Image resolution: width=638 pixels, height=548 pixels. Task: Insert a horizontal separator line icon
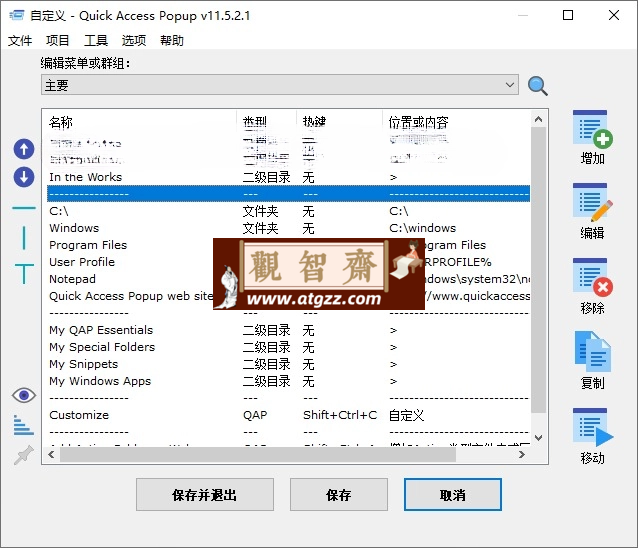24,208
